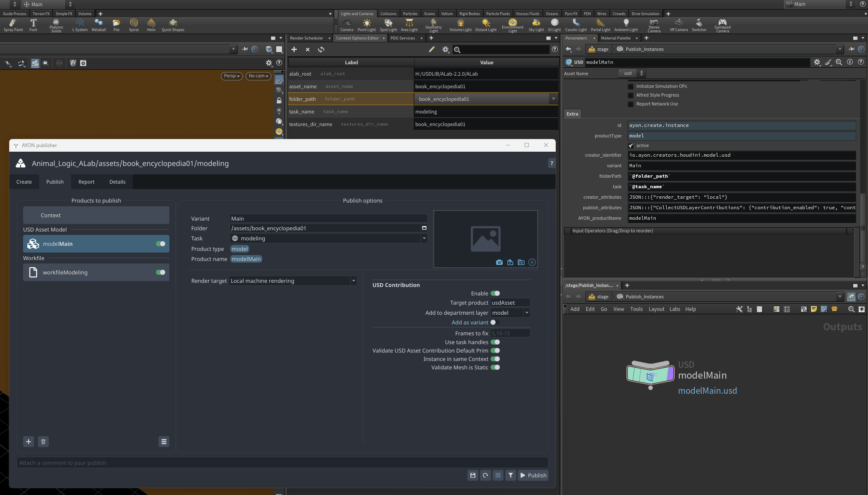
Task: Add a Distant Light
Action: tap(486, 25)
